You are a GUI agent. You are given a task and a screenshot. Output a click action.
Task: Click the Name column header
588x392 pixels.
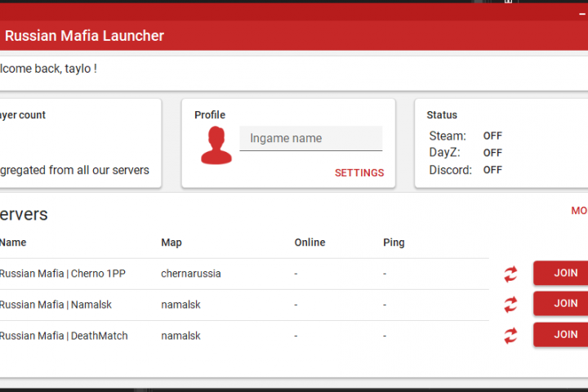(13, 243)
